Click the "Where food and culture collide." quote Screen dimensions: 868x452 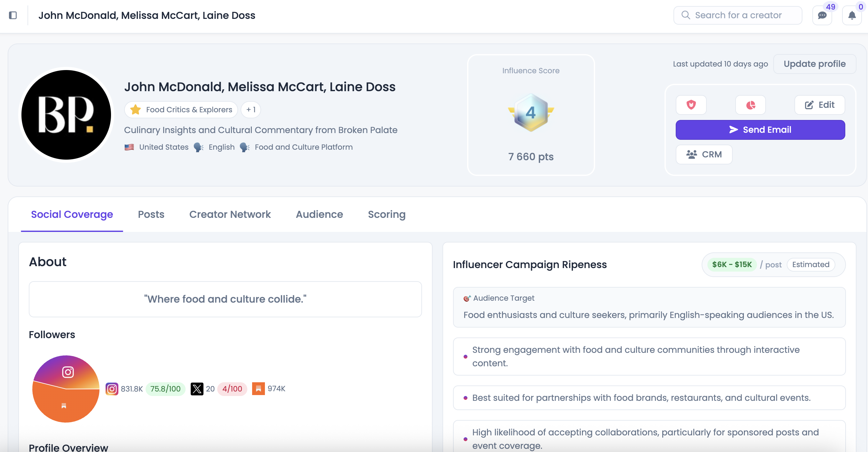[x=225, y=299]
